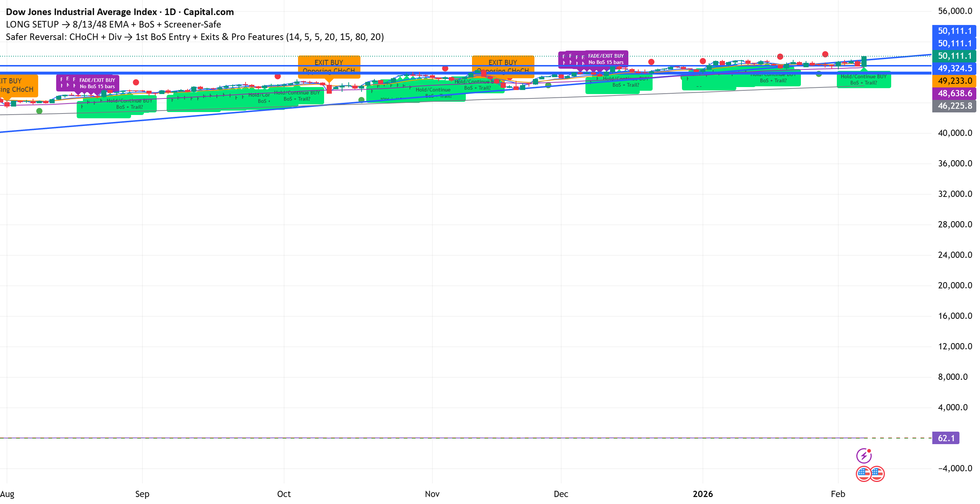Screen dimensions: 980x504
Task: Click the Oct label on time axis
Action: coord(284,494)
